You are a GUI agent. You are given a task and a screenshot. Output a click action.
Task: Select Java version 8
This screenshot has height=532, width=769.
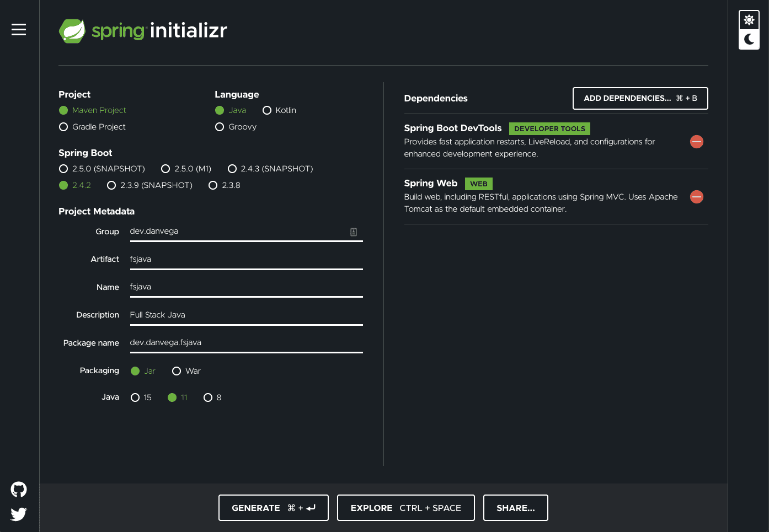208,397
